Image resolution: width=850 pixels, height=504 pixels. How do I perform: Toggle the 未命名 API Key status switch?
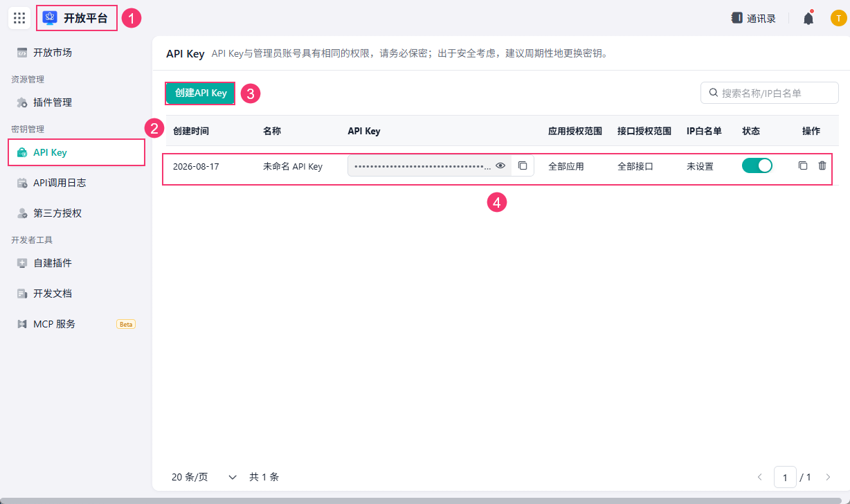click(757, 166)
